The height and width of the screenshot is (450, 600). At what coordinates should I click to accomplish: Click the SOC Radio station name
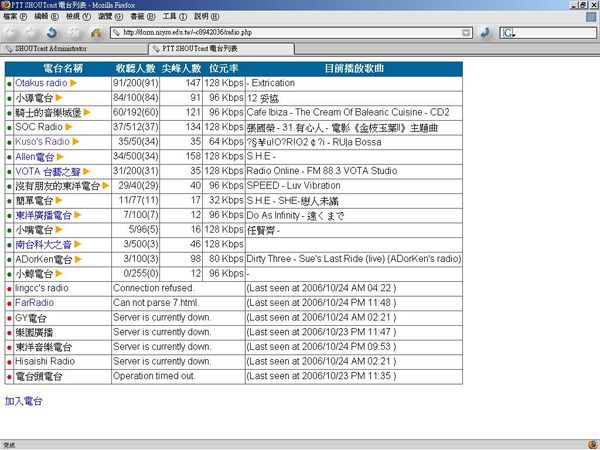point(39,127)
